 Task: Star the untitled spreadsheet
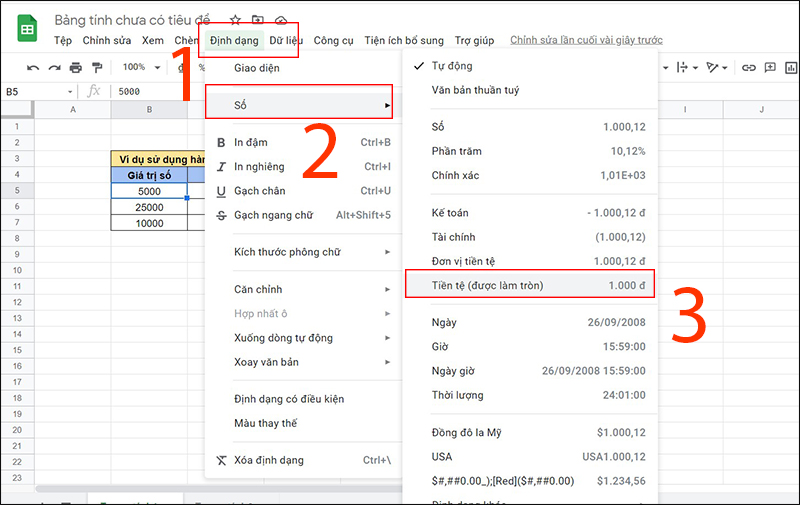click(x=235, y=20)
